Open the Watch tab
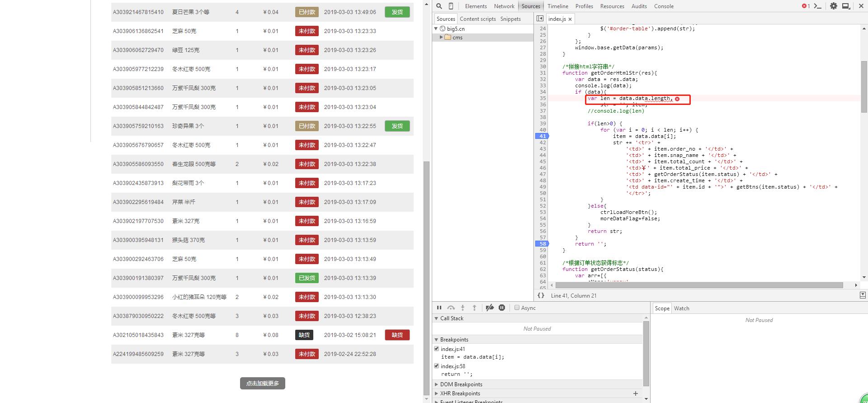This screenshot has height=403, width=868. [x=681, y=308]
